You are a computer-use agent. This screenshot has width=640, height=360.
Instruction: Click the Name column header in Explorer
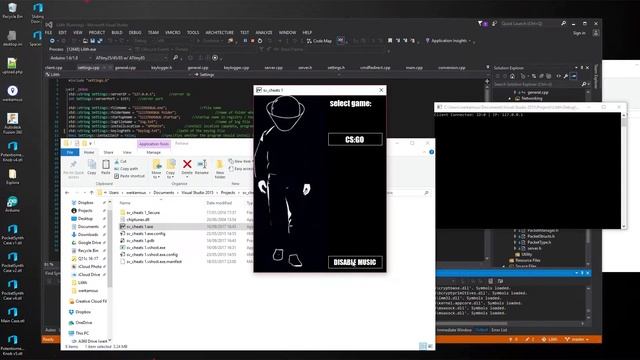(125, 203)
